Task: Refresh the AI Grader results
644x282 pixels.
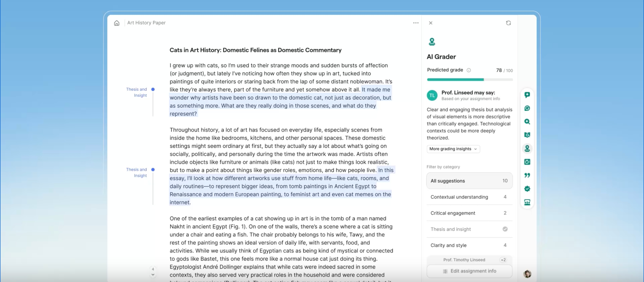Action: click(x=508, y=23)
